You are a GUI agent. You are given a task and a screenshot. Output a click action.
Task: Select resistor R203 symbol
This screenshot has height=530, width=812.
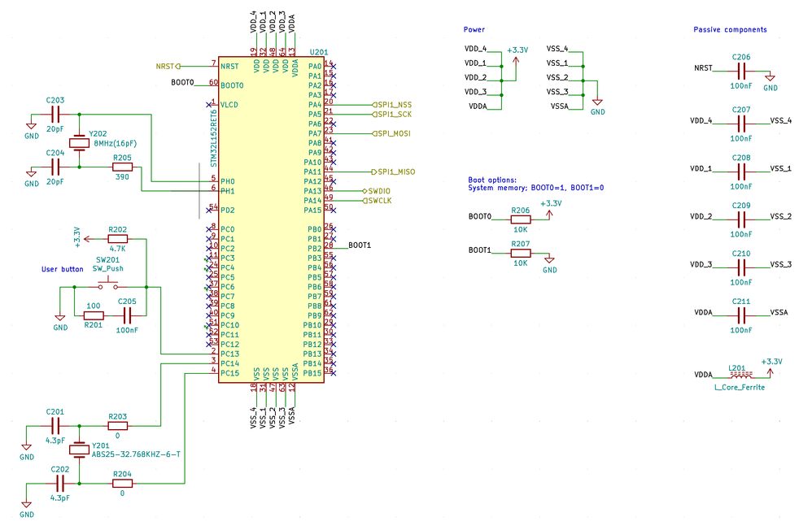coord(117,426)
